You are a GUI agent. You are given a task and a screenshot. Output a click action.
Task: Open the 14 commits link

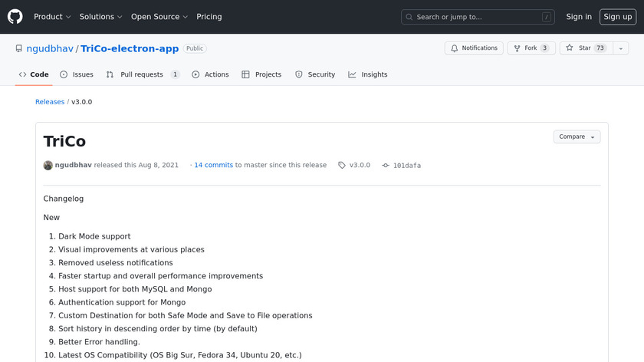click(213, 165)
